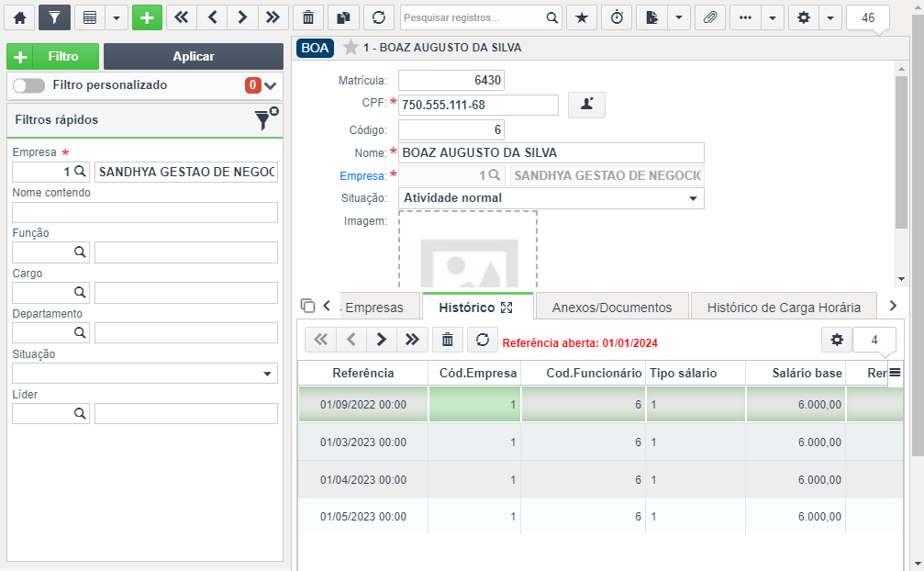
Task: Click the Nome field BOAZ AUGUSTO DA SILVA
Action: point(551,152)
